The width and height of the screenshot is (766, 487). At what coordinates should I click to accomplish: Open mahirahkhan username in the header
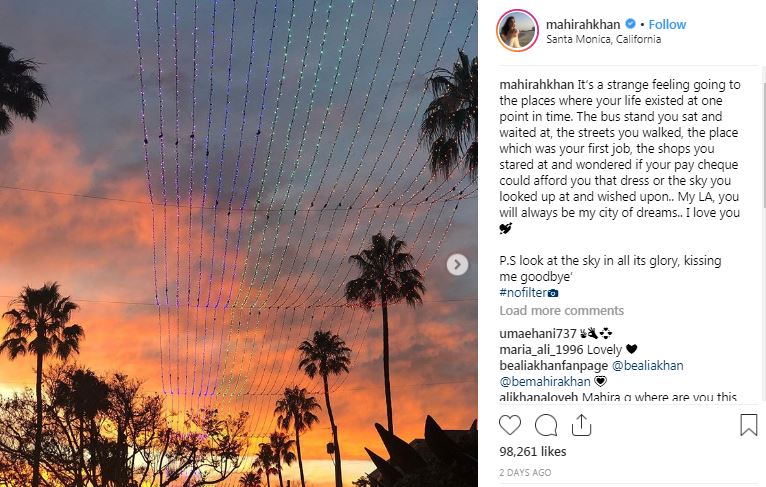point(584,24)
